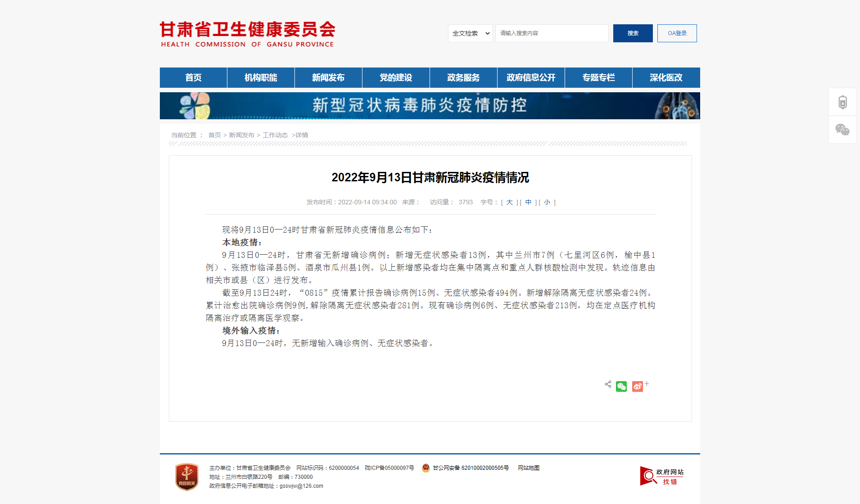Click the COVID-19 prevention banner image

(x=430, y=106)
